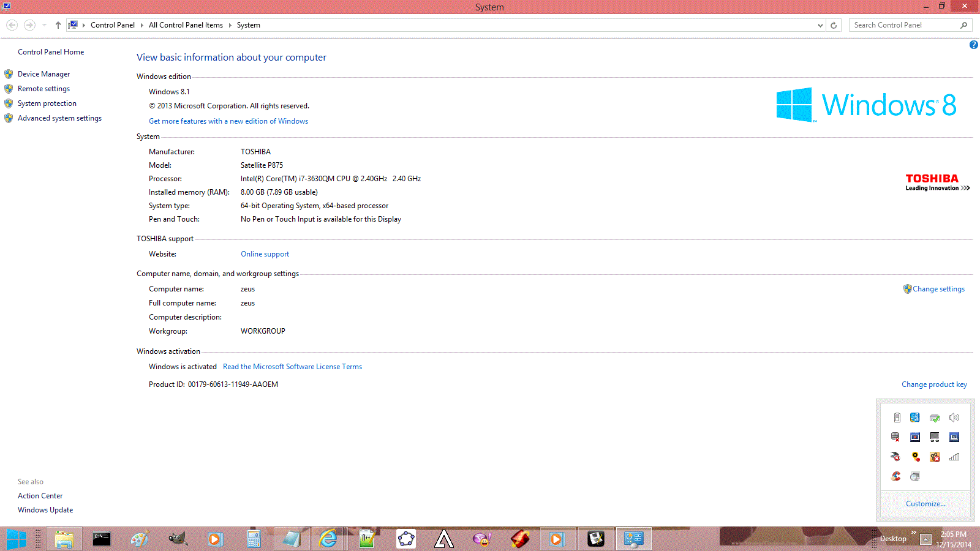Click the CCleaner tray icon
The width and height of the screenshot is (980, 551).
point(896,476)
